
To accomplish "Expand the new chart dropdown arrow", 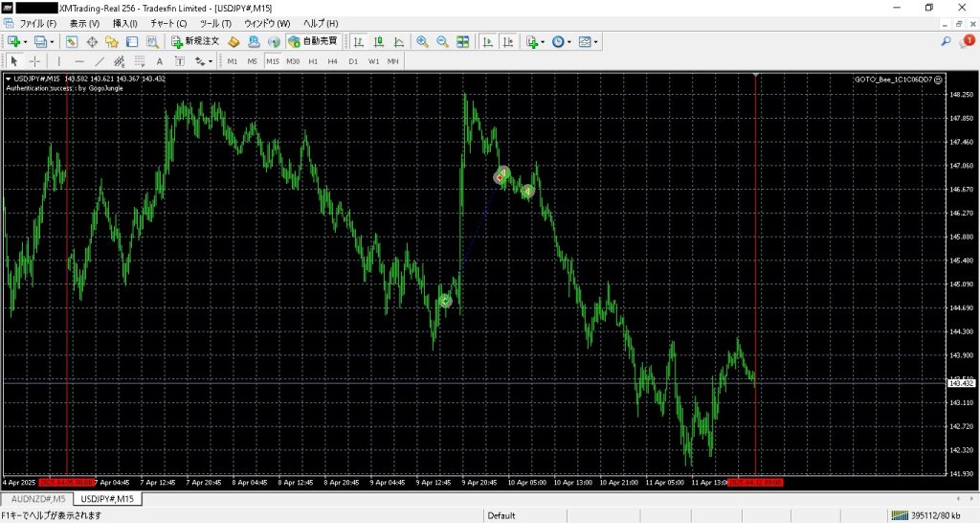I will [26, 42].
